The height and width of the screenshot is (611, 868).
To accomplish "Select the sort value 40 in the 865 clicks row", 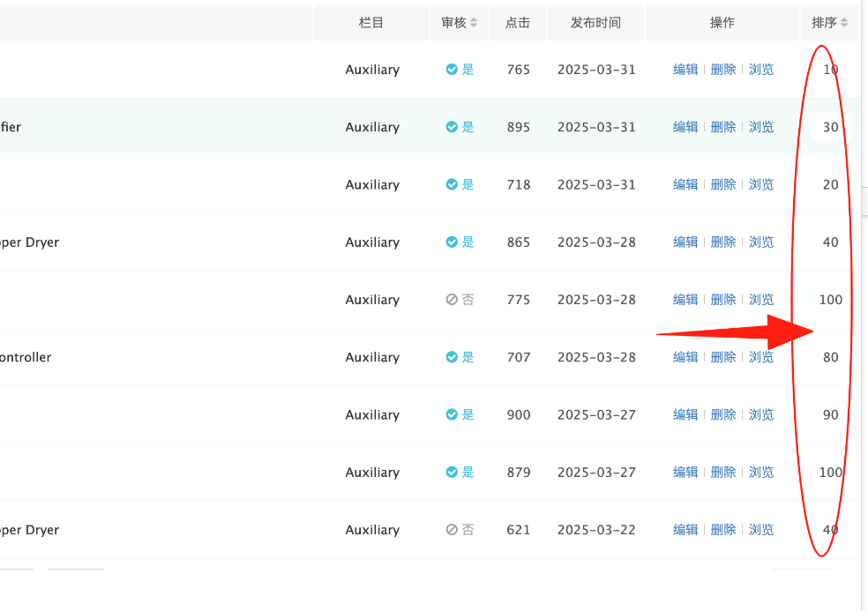I will (x=830, y=242).
